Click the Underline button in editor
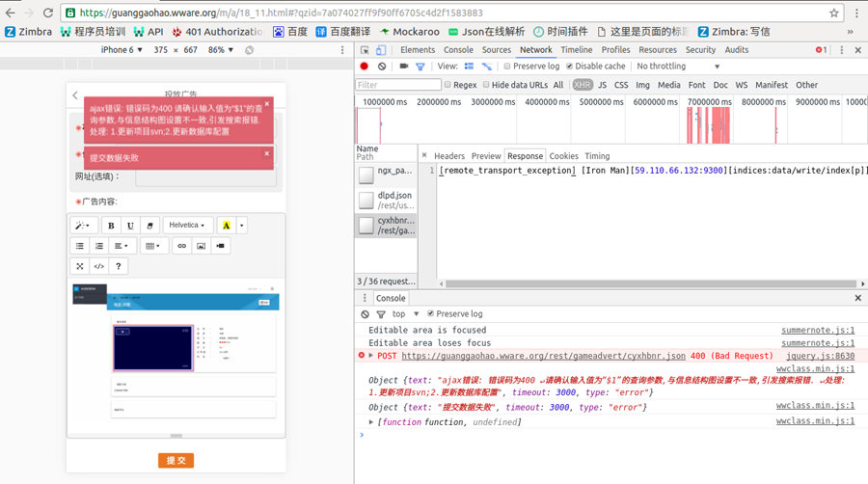This screenshot has width=868, height=484. tap(130, 226)
